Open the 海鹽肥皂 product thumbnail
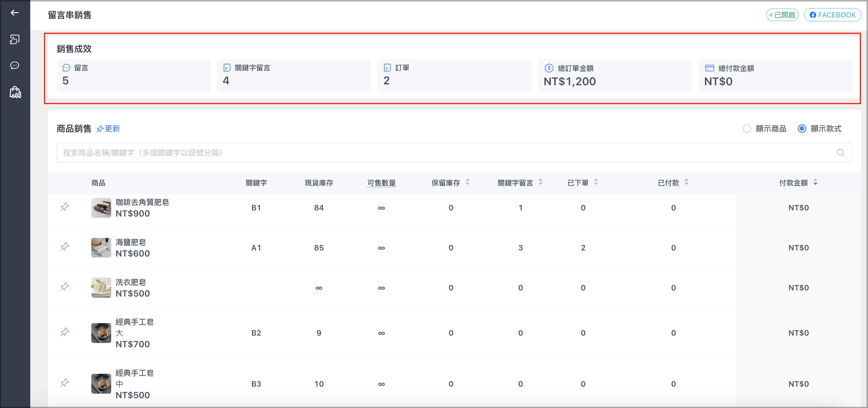This screenshot has width=868, height=408. point(101,248)
